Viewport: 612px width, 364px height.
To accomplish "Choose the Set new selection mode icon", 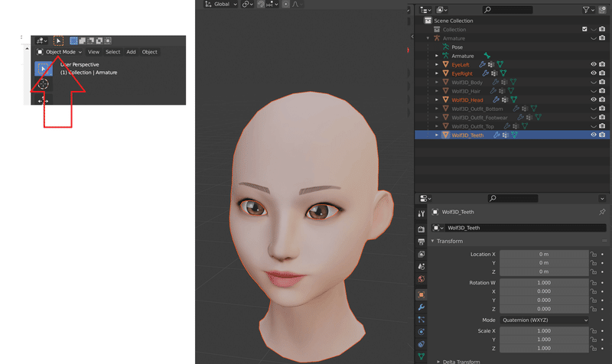I will click(73, 41).
